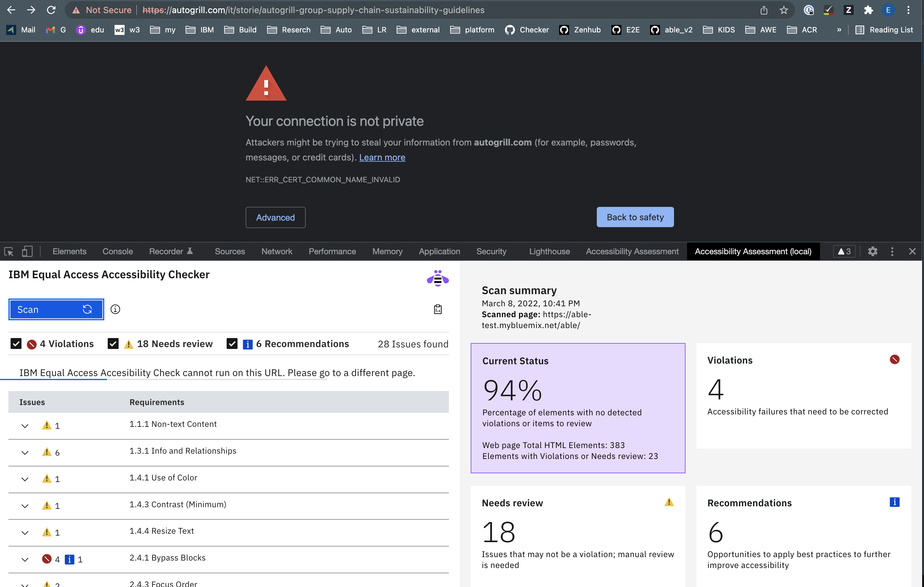Viewport: 924px width, 587px height.
Task: Uncheck the Violations filter checkbox
Action: click(16, 344)
